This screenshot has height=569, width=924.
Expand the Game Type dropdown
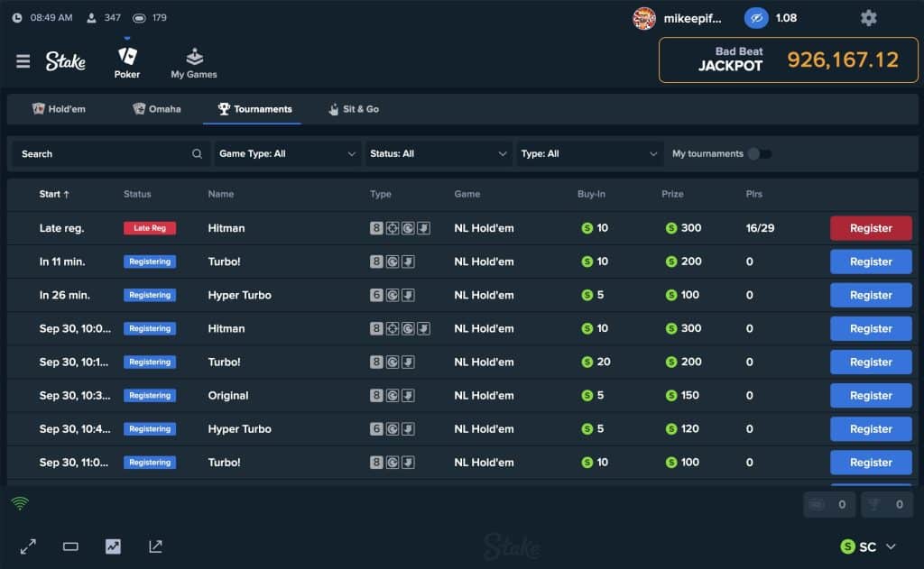(x=287, y=154)
